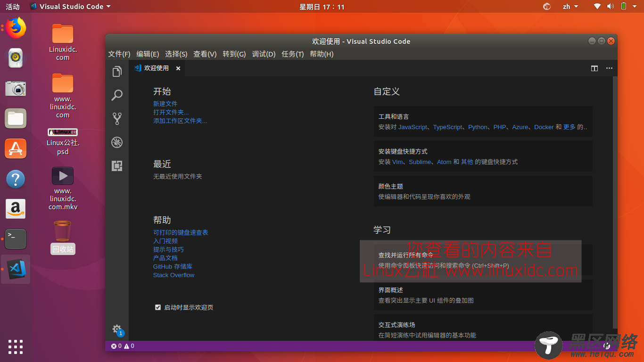644x362 pixels.
Task: Open the Search view in activity bar
Action: click(x=117, y=95)
